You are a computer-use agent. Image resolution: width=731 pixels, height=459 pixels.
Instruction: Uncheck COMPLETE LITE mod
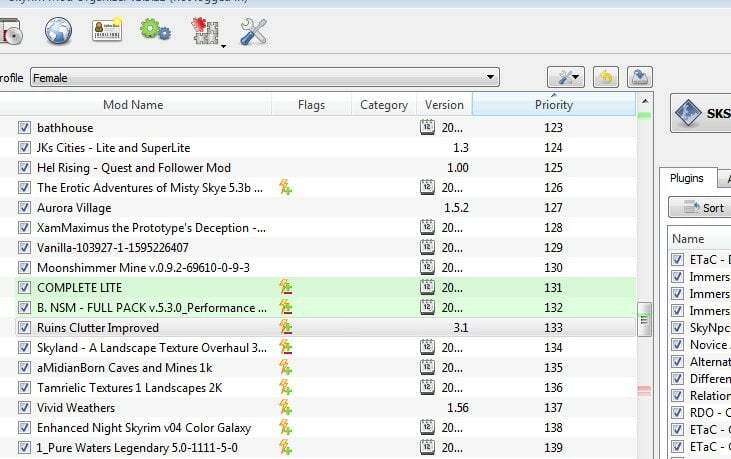click(24, 288)
